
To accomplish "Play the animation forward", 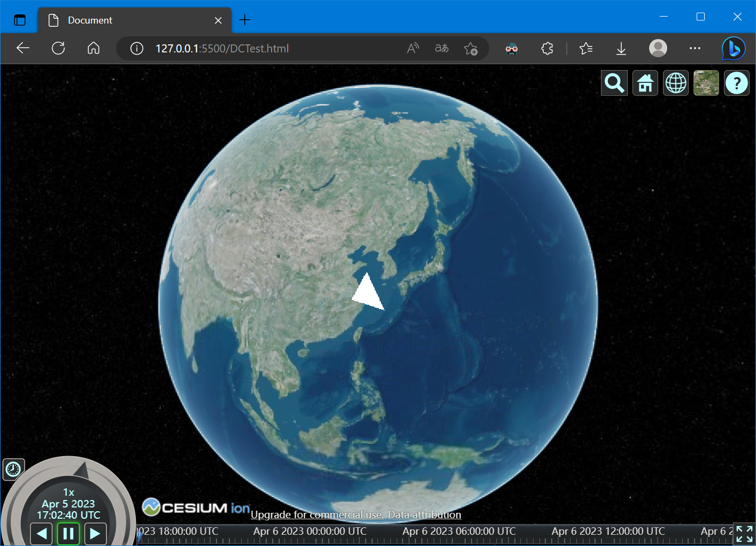I will click(x=95, y=533).
